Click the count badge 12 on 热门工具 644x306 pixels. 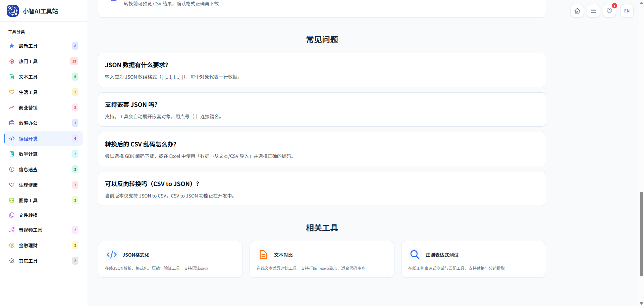coord(74,61)
